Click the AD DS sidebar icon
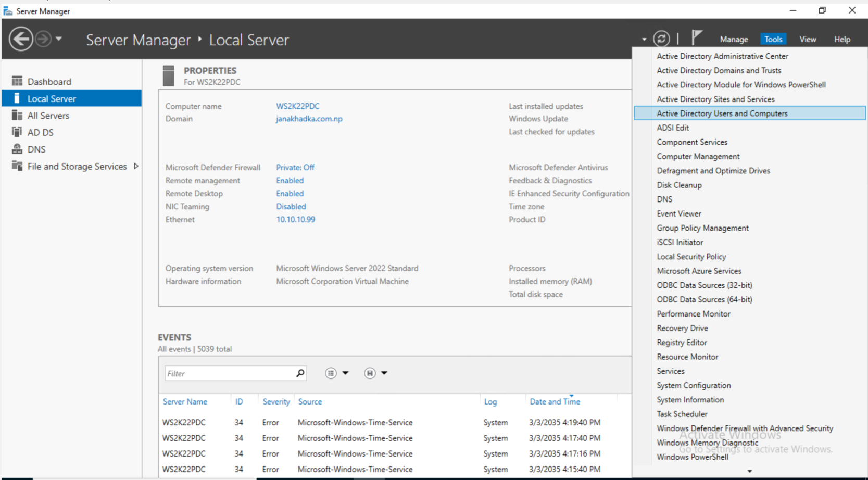 [17, 132]
